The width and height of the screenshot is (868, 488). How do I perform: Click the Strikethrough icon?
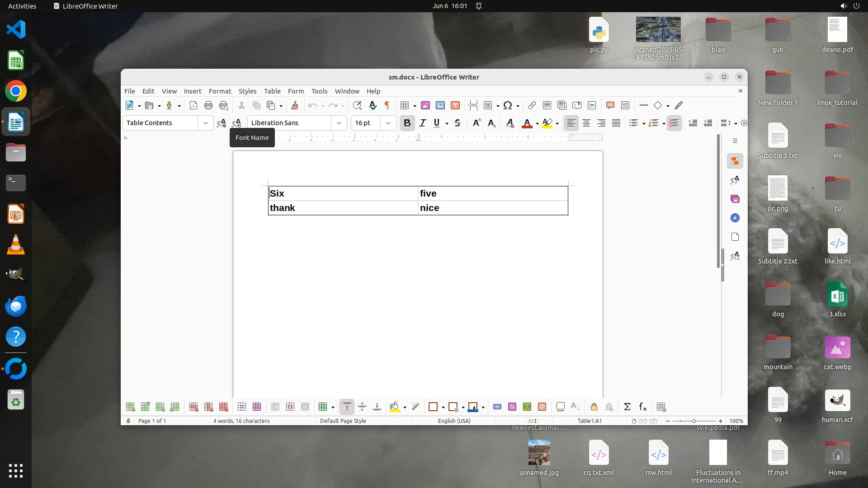[458, 123]
